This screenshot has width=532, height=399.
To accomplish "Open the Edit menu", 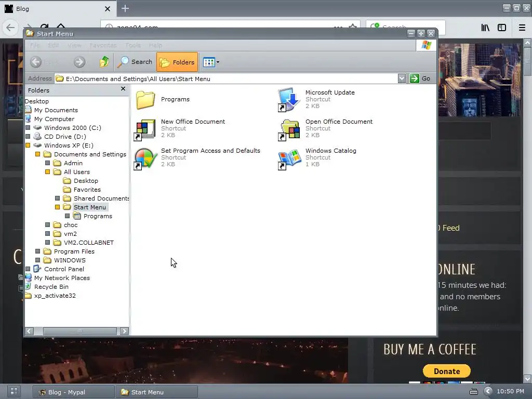I will click(54, 45).
